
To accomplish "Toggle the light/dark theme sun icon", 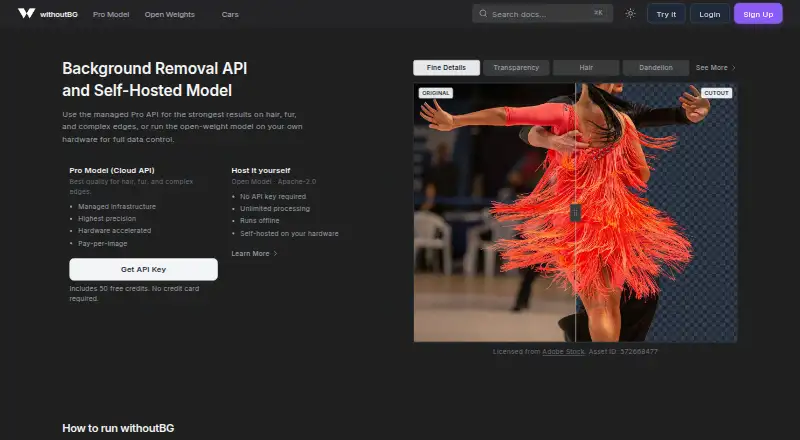I will (631, 14).
